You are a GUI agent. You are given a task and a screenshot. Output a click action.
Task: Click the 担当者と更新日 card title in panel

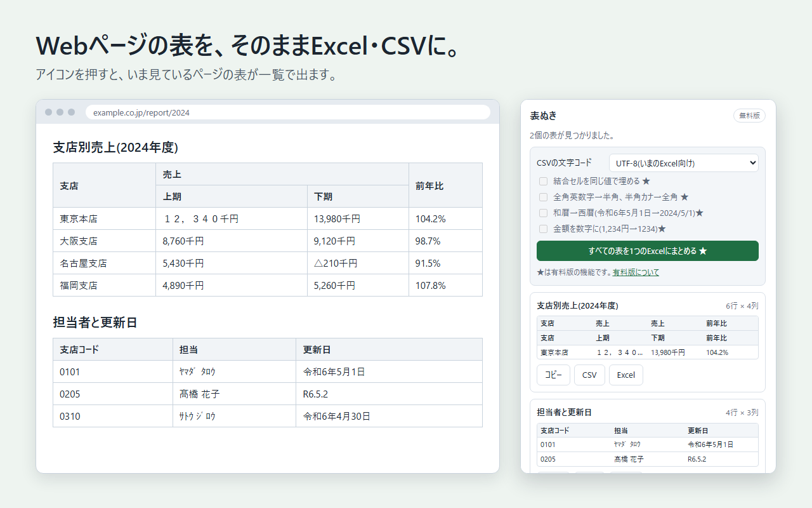(564, 412)
